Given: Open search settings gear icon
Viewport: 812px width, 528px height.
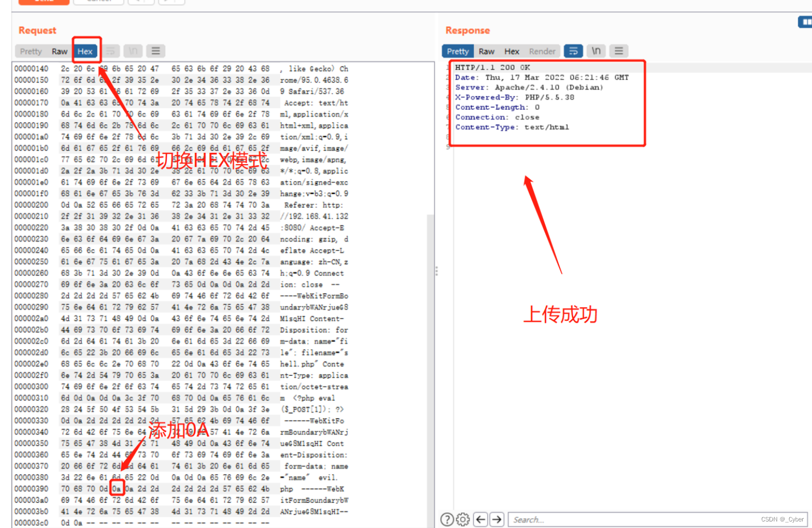Looking at the screenshot, I should [x=462, y=519].
